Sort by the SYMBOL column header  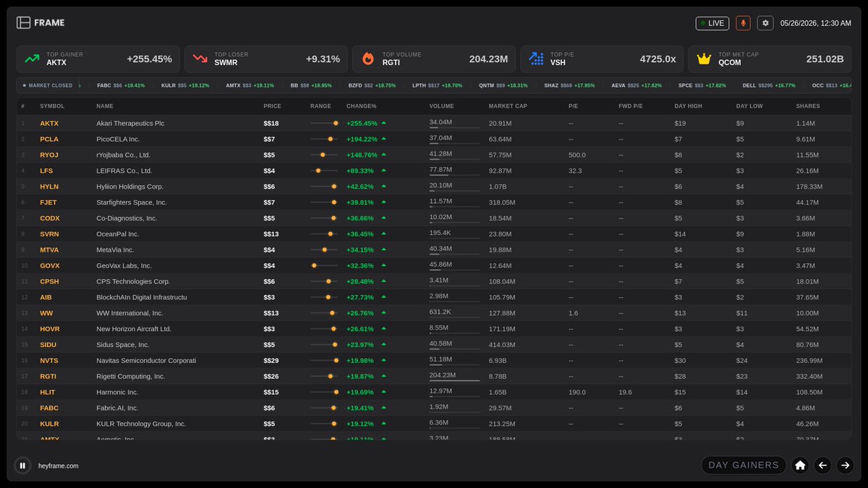tap(52, 106)
